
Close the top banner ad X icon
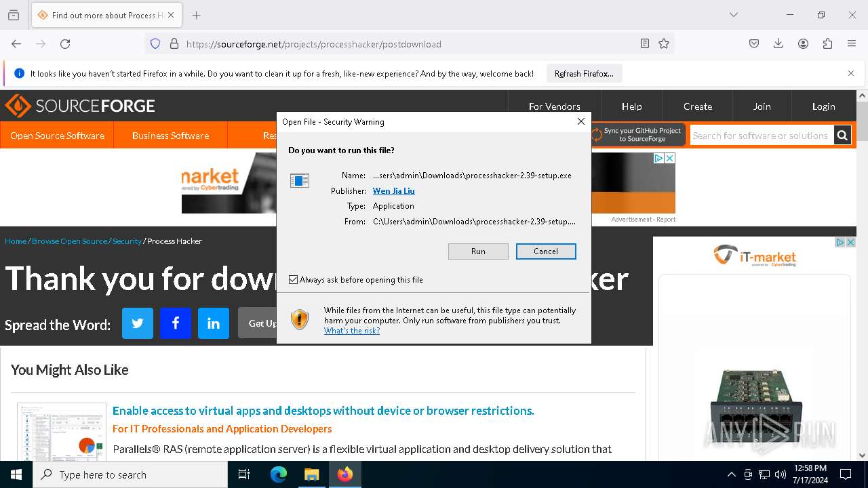(x=669, y=158)
